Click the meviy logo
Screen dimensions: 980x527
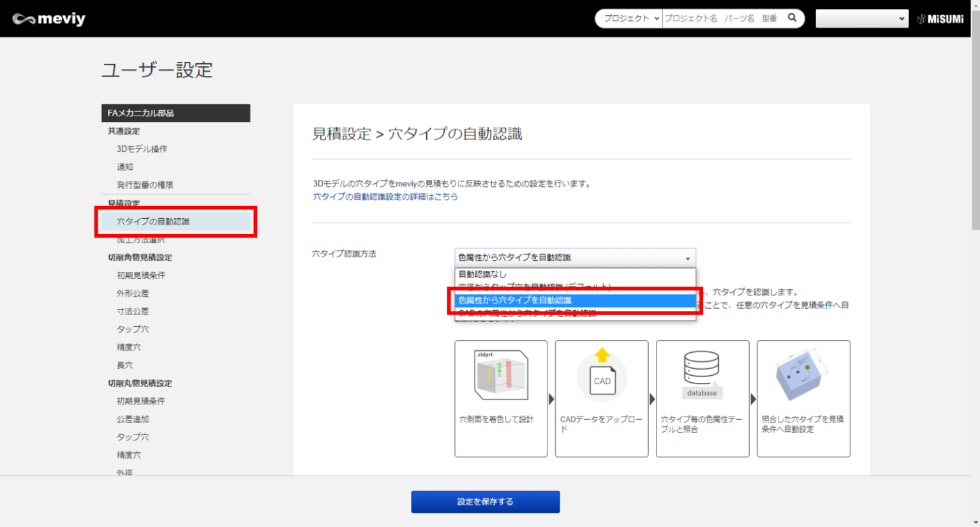point(48,19)
